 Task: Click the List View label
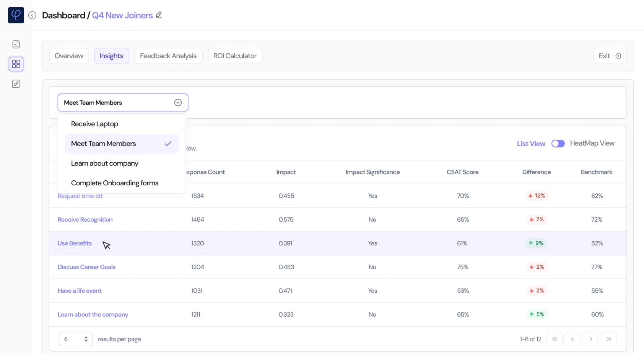click(531, 144)
